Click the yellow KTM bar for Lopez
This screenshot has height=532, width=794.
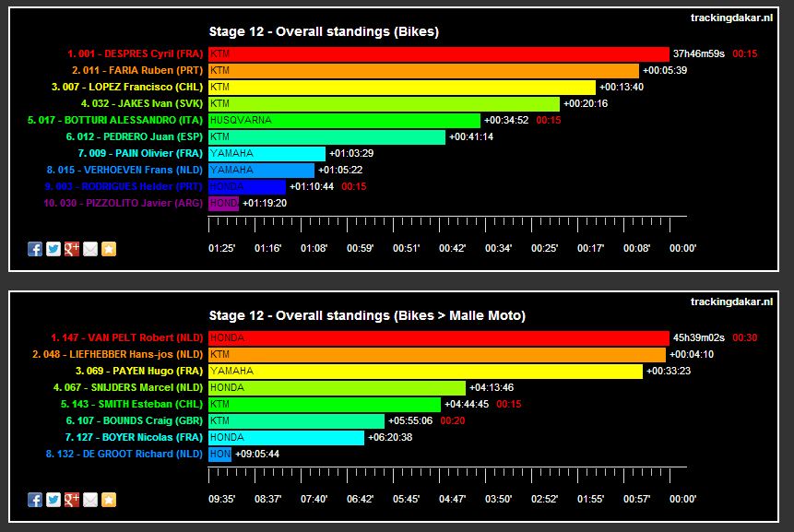click(402, 87)
